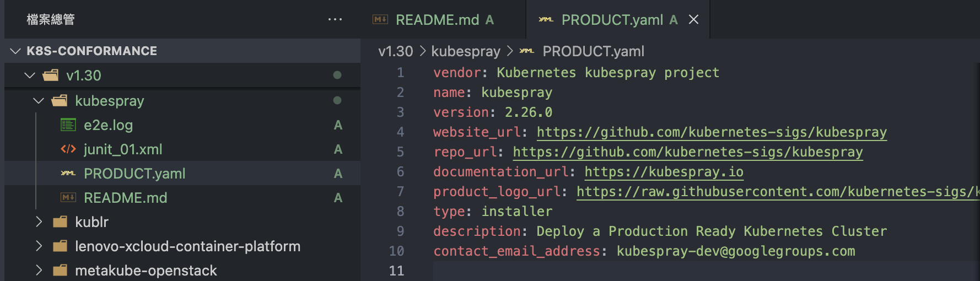This screenshot has width=980, height=281.
Task: Click the e2e.log file icon
Action: pos(68,125)
